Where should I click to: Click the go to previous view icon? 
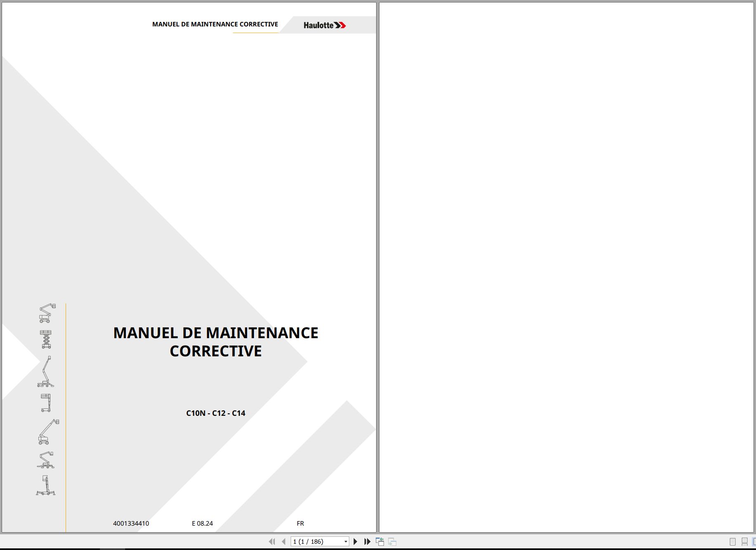tap(380, 541)
